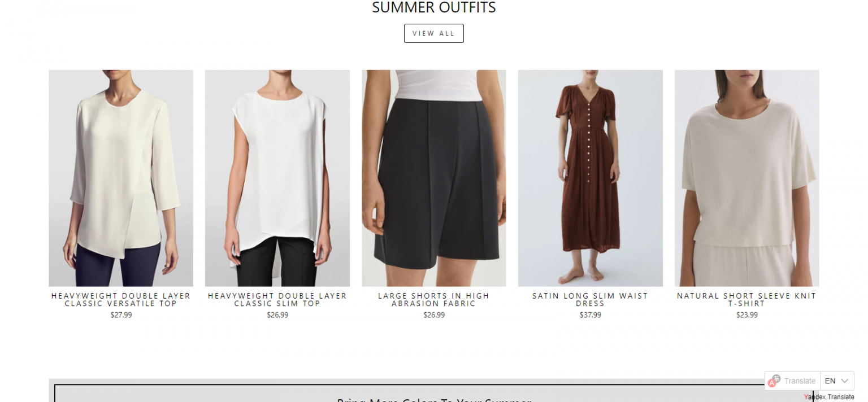868x402 pixels.
Task: Open Heavyweight Double Layer Classic Versatile Top link
Action: (121, 300)
